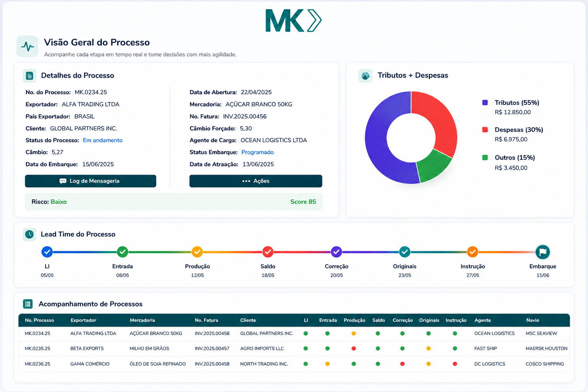This screenshot has width=588, height=392.
Task: Click green Saldo dot in MK.0236.25 row
Action: coord(378,364)
